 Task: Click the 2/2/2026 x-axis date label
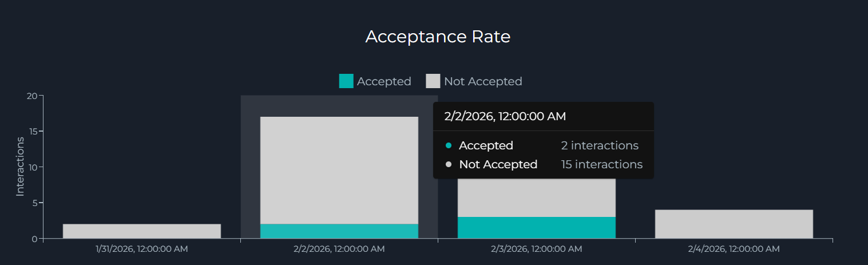tap(339, 249)
